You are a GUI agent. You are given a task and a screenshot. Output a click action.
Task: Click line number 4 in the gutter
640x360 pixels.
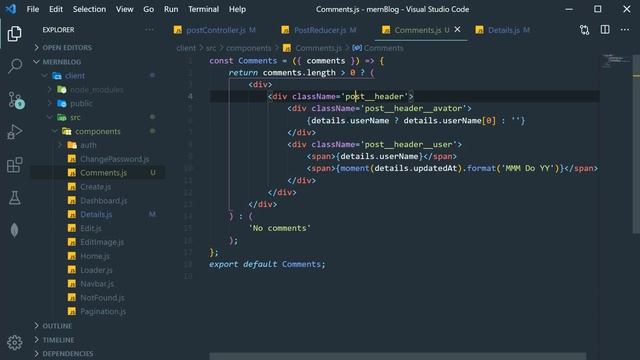click(x=190, y=96)
